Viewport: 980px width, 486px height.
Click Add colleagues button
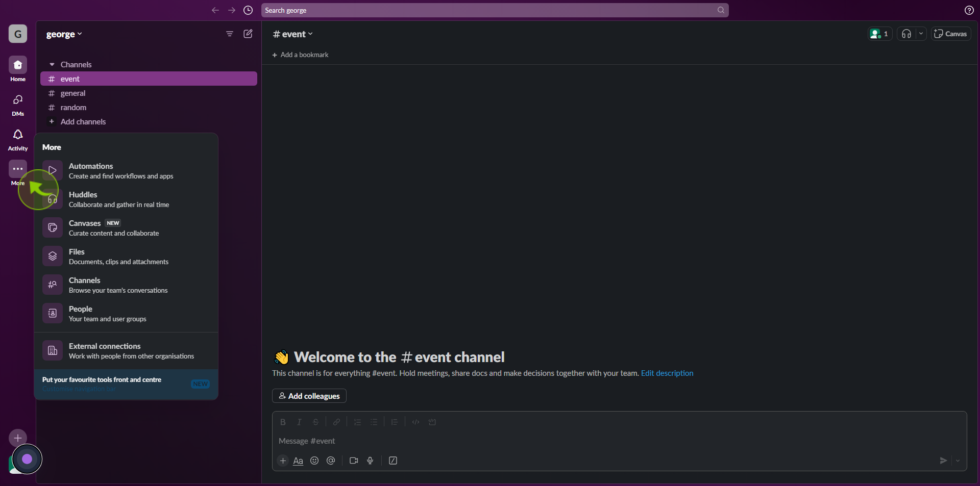[309, 396]
